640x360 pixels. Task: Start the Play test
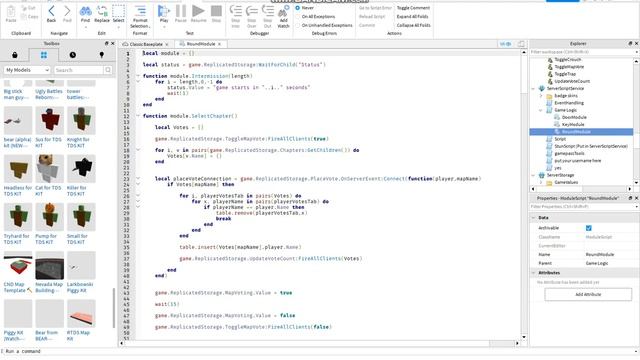pyautogui.click(x=164, y=11)
